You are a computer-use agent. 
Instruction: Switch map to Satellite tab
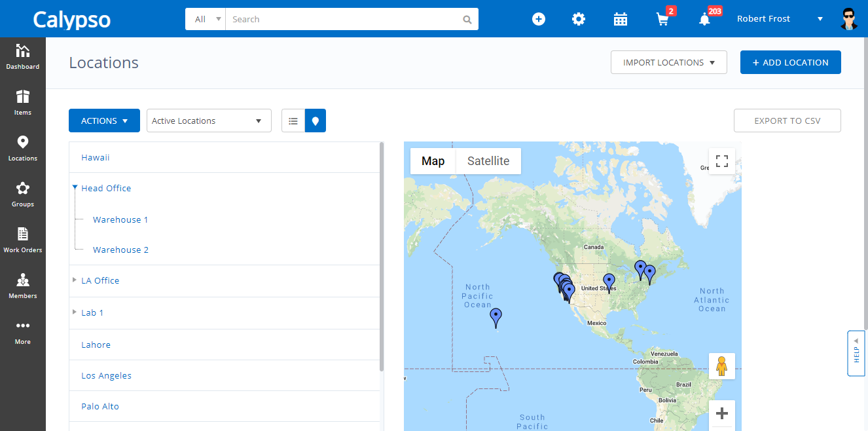pyautogui.click(x=488, y=161)
